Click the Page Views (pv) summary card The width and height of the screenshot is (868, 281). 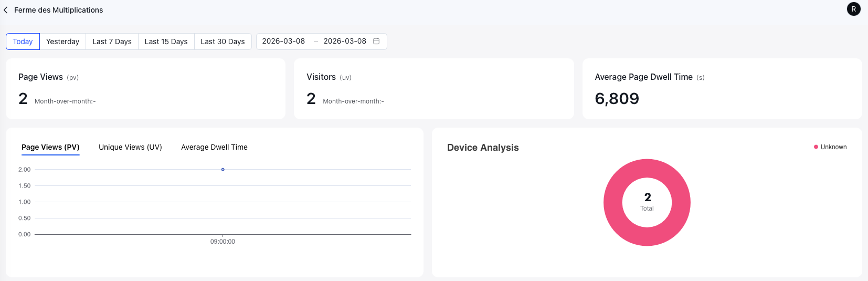click(x=145, y=89)
